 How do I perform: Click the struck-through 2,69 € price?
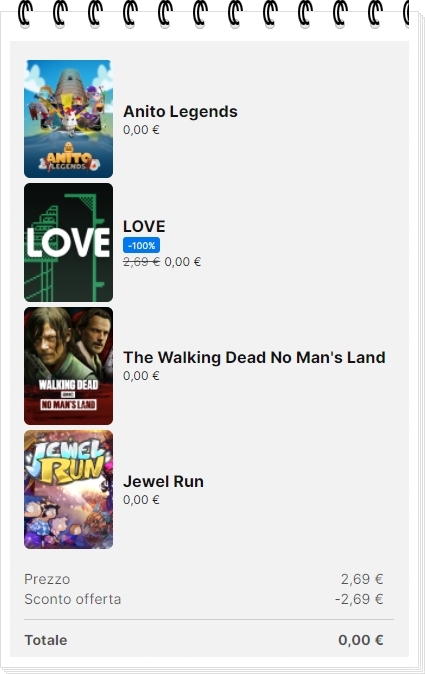[141, 262]
